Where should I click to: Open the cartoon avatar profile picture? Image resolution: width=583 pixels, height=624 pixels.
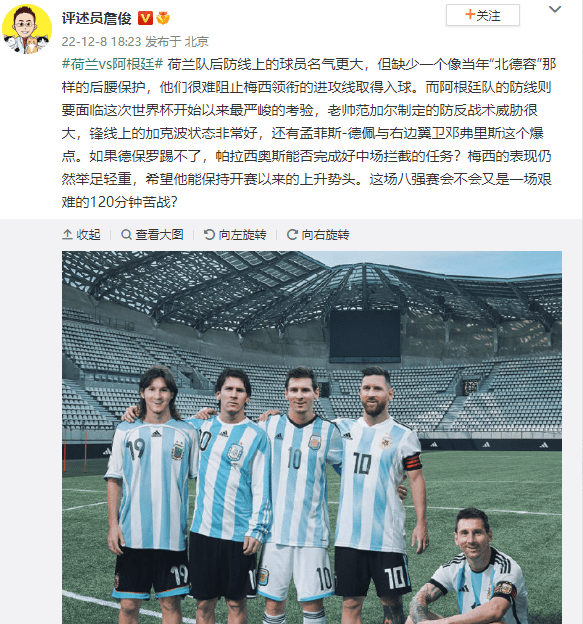click(x=27, y=29)
